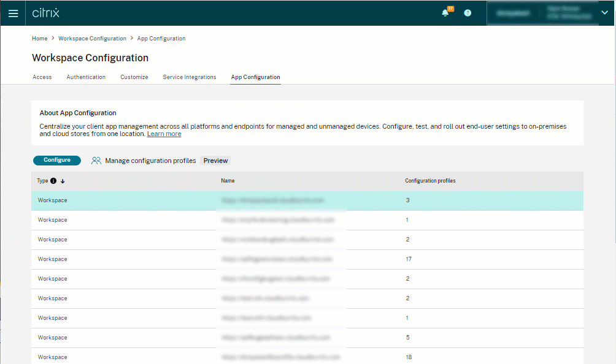Switch to the Authentication tab
Viewport: 616px width, 364px height.
click(86, 77)
